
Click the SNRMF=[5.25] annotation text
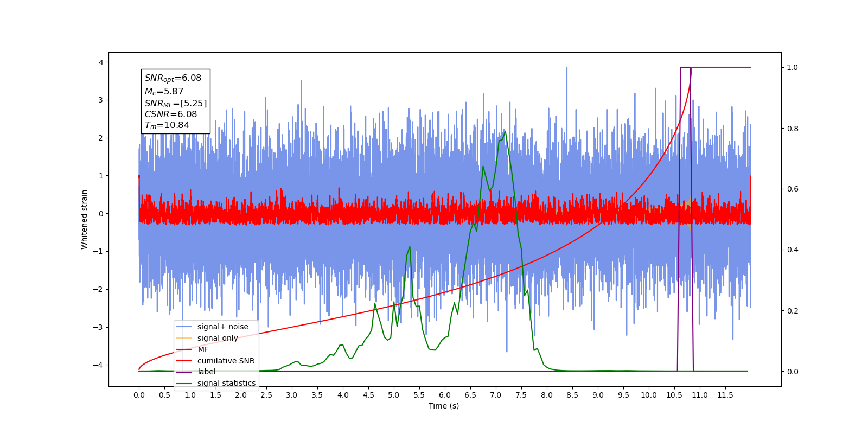tap(176, 103)
